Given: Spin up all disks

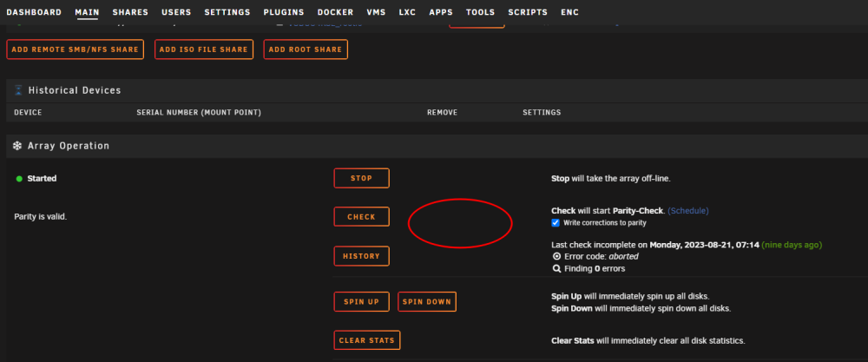Looking at the screenshot, I should (x=361, y=302).
